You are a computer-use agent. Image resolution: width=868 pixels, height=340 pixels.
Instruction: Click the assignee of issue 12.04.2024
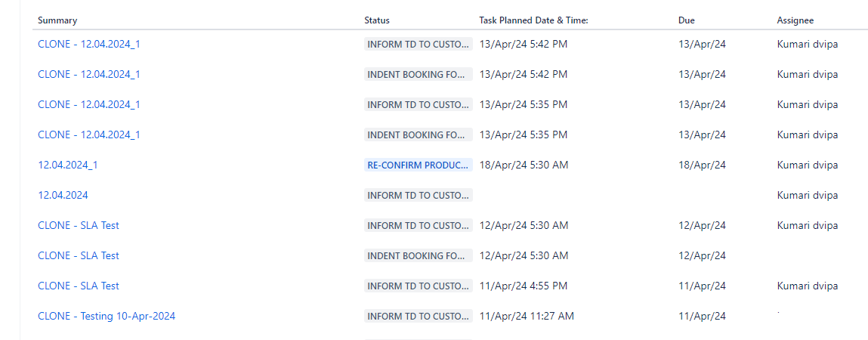pyautogui.click(x=807, y=195)
